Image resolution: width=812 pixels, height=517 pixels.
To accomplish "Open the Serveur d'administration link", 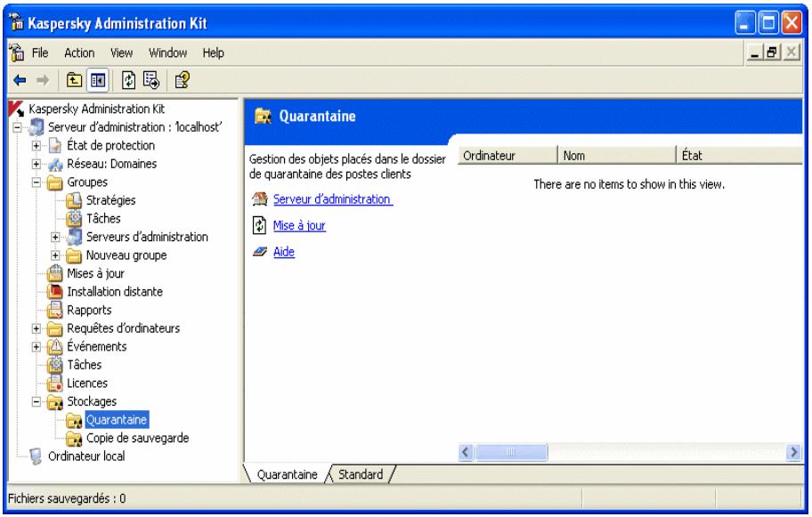I will click(333, 199).
